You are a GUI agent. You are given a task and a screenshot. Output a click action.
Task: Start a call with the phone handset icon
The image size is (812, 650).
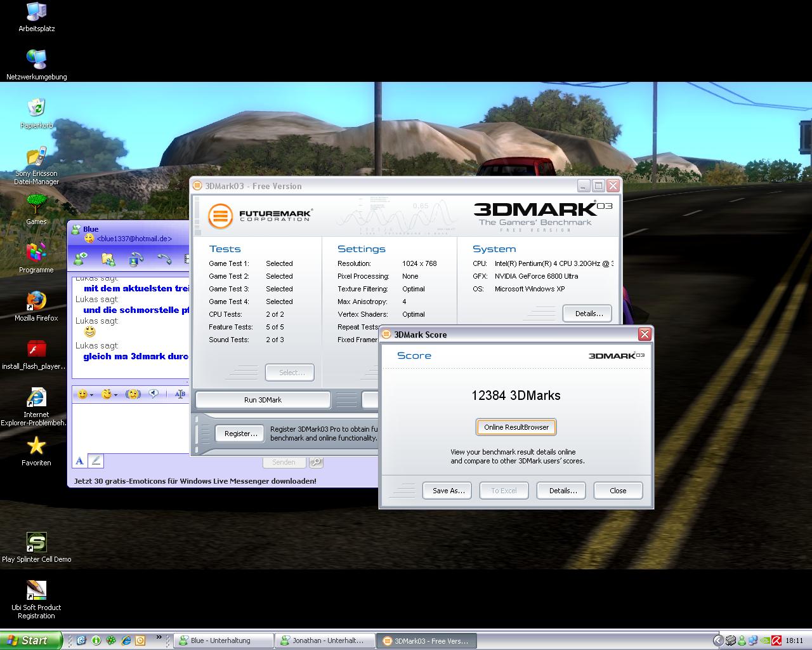(164, 259)
